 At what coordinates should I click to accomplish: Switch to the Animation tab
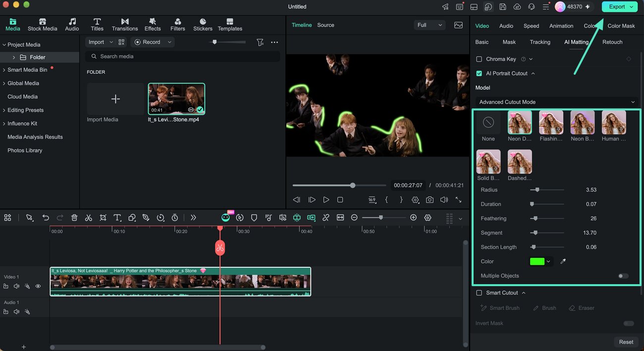tap(561, 26)
